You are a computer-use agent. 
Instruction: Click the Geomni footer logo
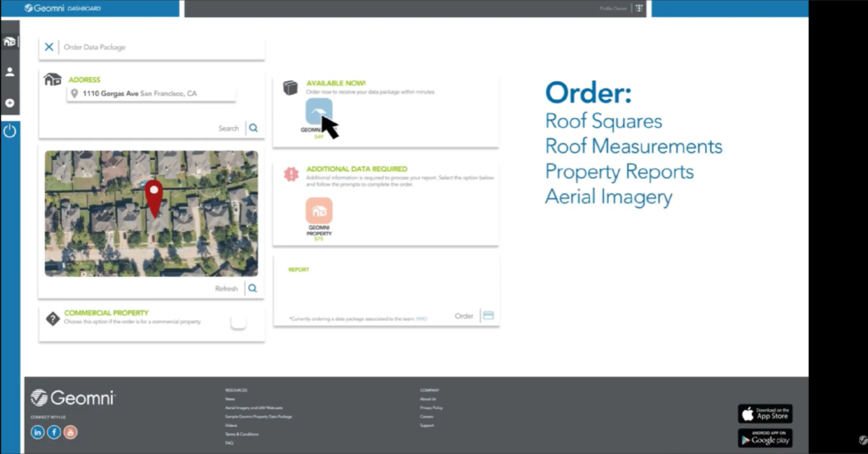click(x=73, y=397)
